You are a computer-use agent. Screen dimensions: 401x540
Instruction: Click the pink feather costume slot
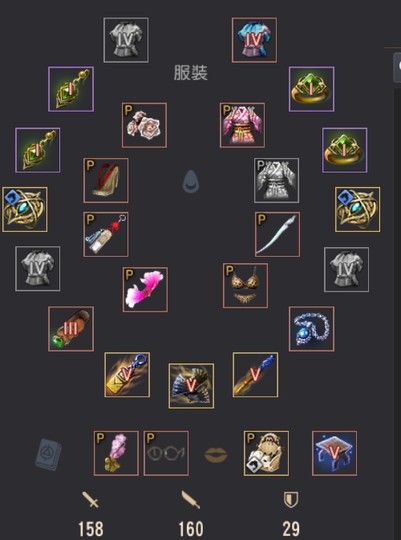tap(145, 289)
